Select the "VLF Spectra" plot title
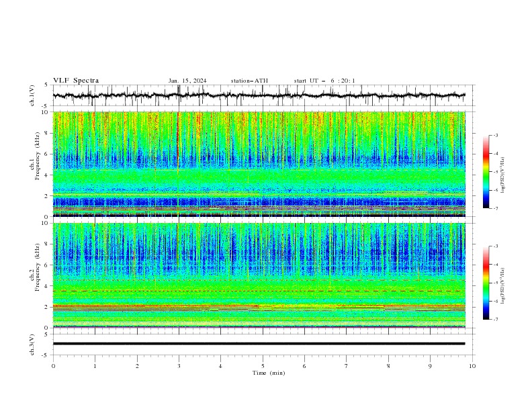The width and height of the screenshot is (532, 411). (x=76, y=81)
